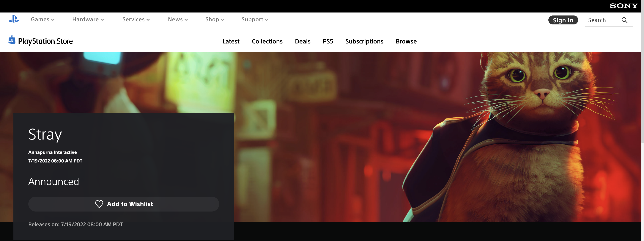Go to the Browse tab

click(x=406, y=41)
